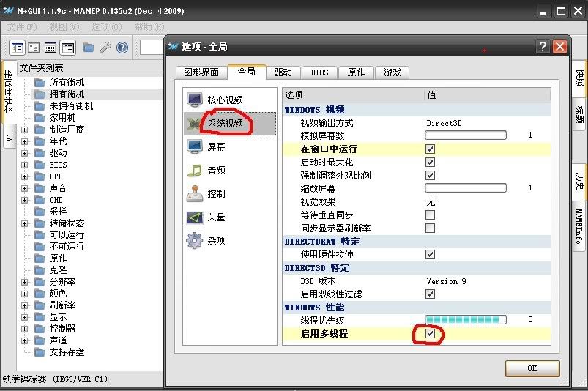Screen dimensions: 588x391
Task: Open the 标题 side tab
Action: (x=580, y=114)
